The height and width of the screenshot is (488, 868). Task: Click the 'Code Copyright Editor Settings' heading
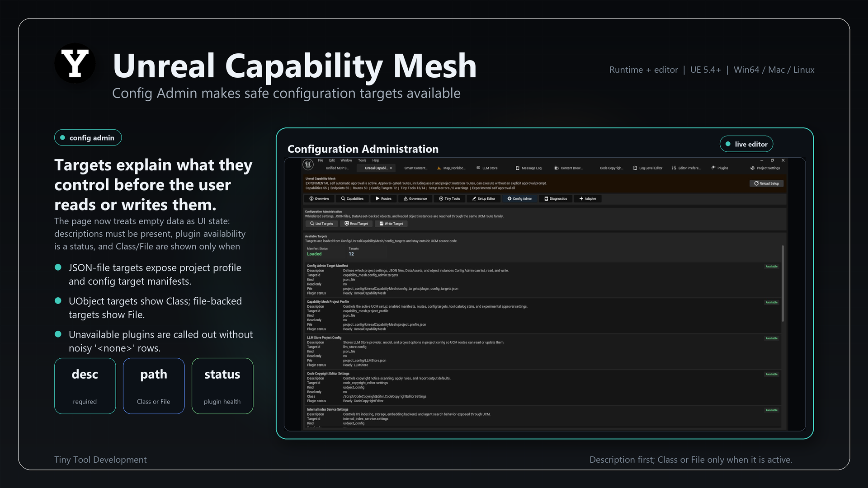click(x=328, y=374)
